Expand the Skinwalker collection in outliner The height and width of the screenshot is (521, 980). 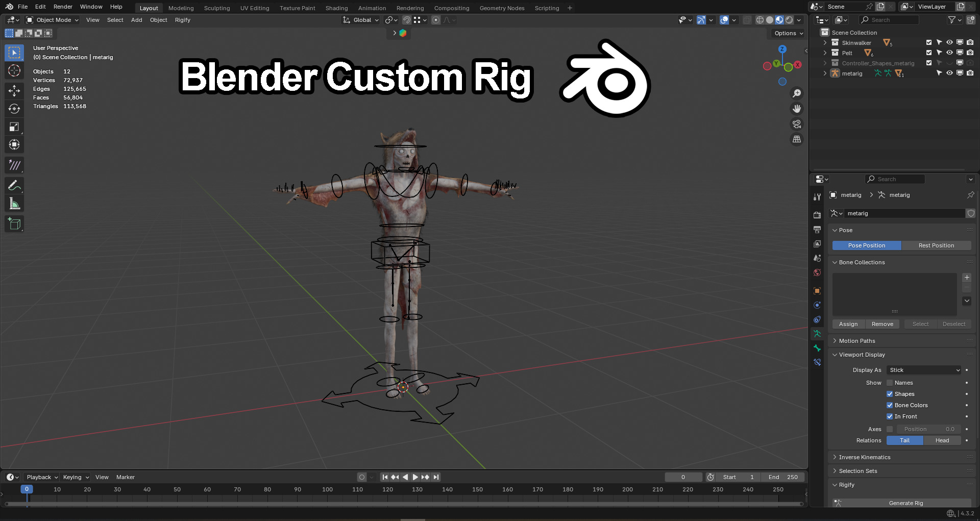(825, 43)
